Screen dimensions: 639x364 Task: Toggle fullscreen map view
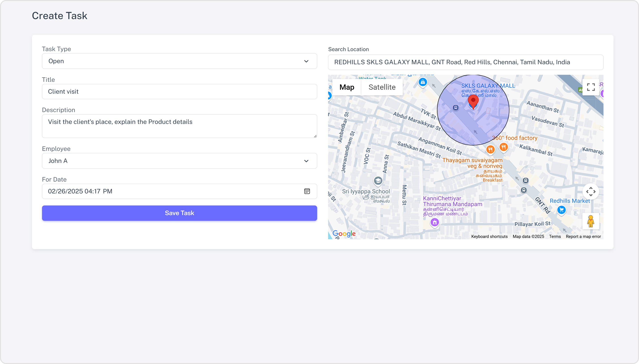coord(591,87)
